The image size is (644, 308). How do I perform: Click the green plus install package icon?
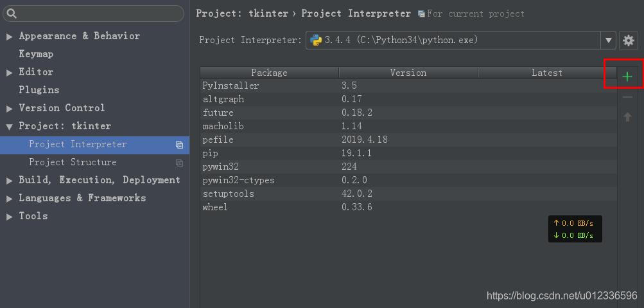tap(627, 77)
